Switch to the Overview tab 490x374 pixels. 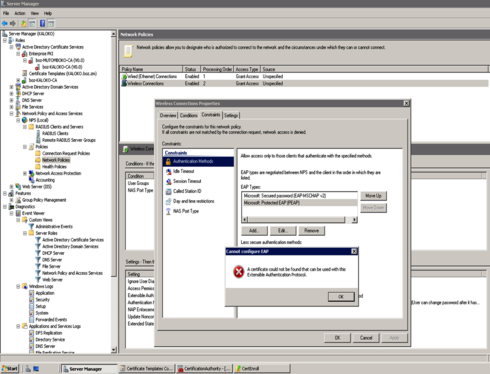click(x=168, y=115)
